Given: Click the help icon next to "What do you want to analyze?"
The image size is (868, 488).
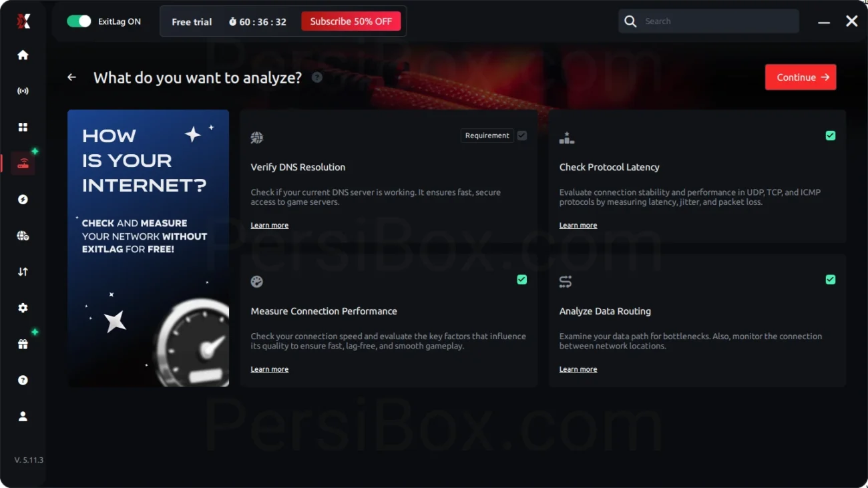Looking at the screenshot, I should click(x=317, y=77).
